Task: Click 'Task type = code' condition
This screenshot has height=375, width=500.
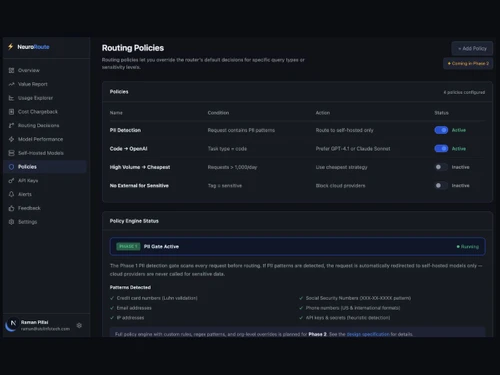Action: pos(227,149)
